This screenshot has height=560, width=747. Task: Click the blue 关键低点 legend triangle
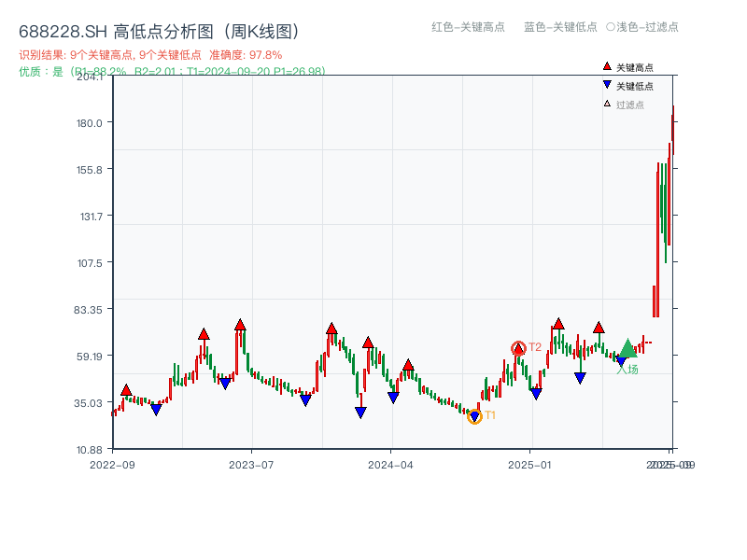pyautogui.click(x=607, y=85)
